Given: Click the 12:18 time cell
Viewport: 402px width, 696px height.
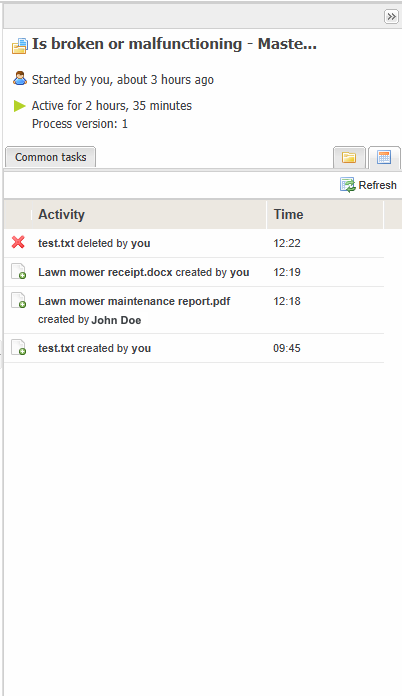Looking at the screenshot, I should [287, 301].
